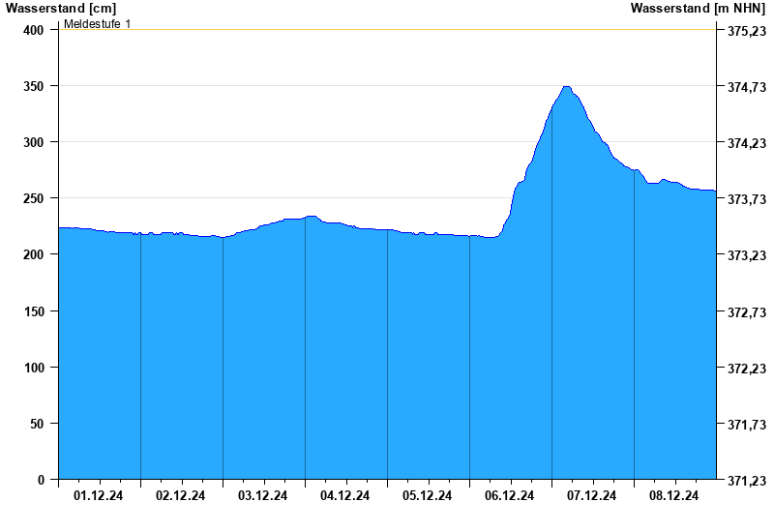Select the 100 value on the left axis
774x532 pixels.
point(34,369)
